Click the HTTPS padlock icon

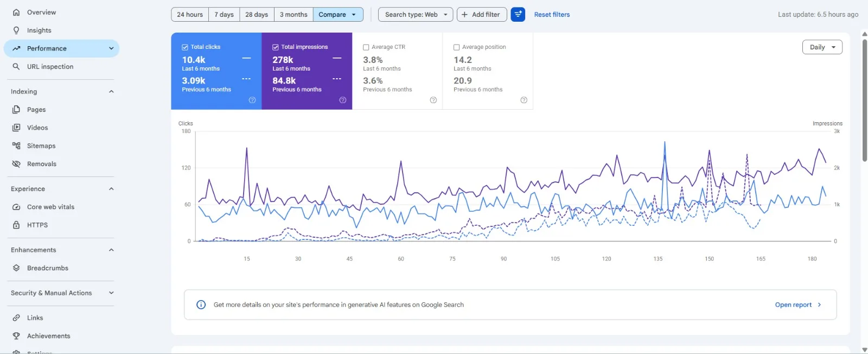pyautogui.click(x=16, y=225)
